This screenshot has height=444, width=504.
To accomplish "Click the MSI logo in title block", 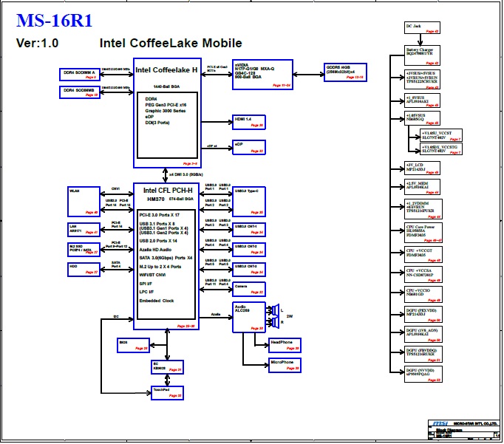I will pos(440,423).
